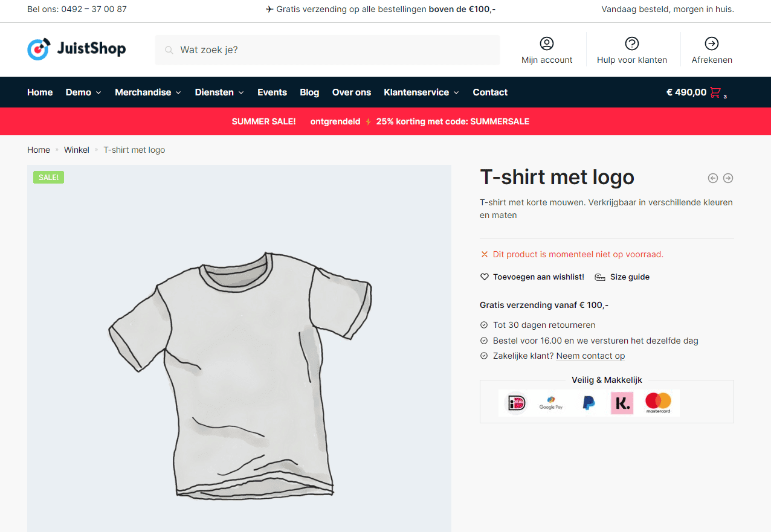The image size is (771, 532).
Task: Open the Blog menu item
Action: pos(309,92)
